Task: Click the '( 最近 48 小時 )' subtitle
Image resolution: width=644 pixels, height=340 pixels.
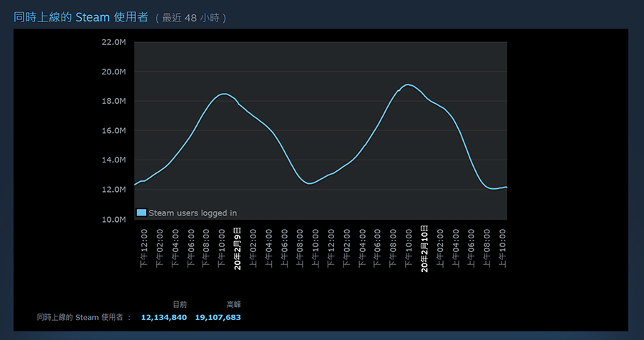Action: coord(190,18)
